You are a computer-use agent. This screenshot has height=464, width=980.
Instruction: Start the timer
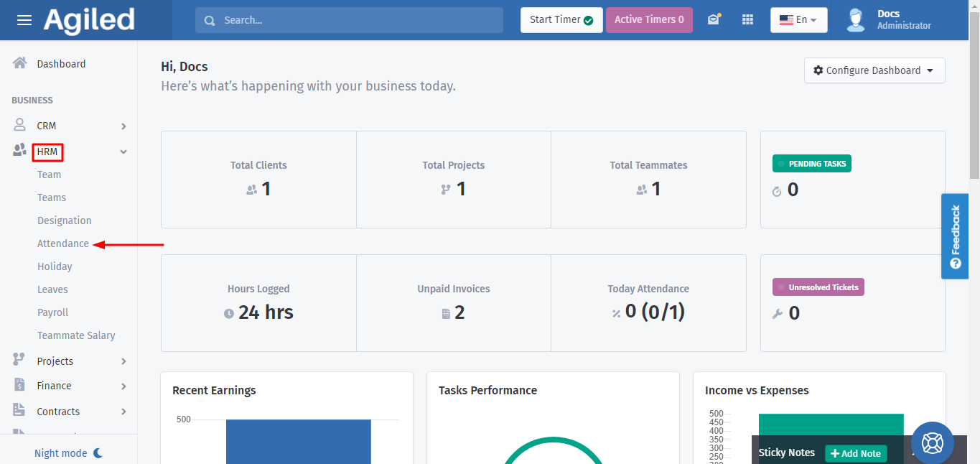561,20
